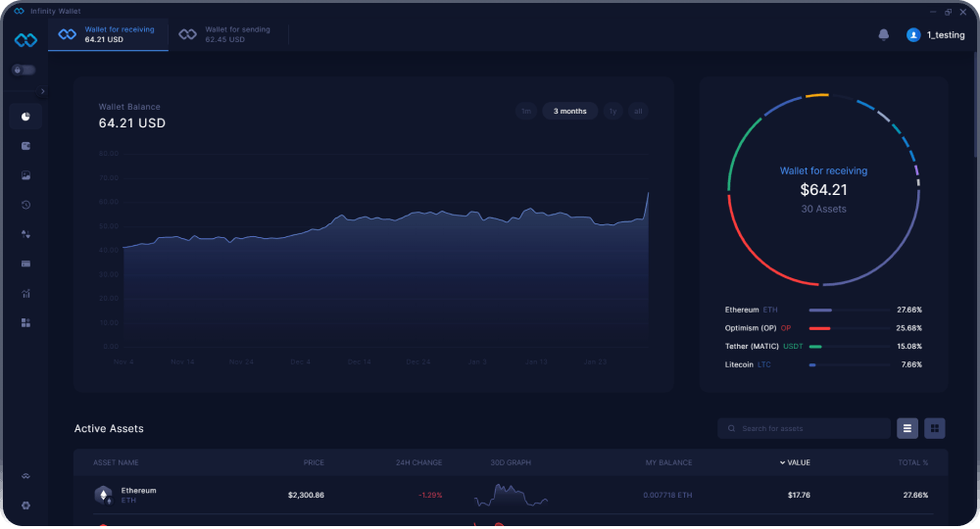Viewport: 980px width, 529px height.
Task: Expand the sidebar with the chevron arrow
Action: pyautogui.click(x=42, y=91)
